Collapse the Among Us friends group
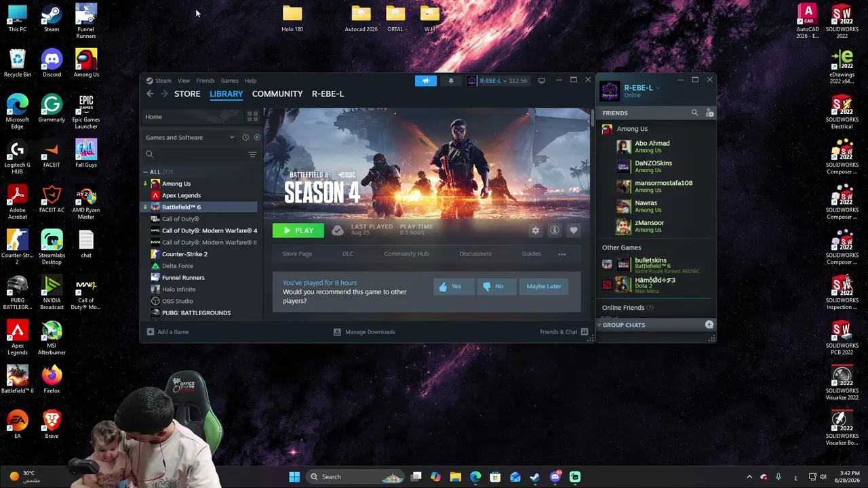The image size is (868, 488). (x=632, y=129)
